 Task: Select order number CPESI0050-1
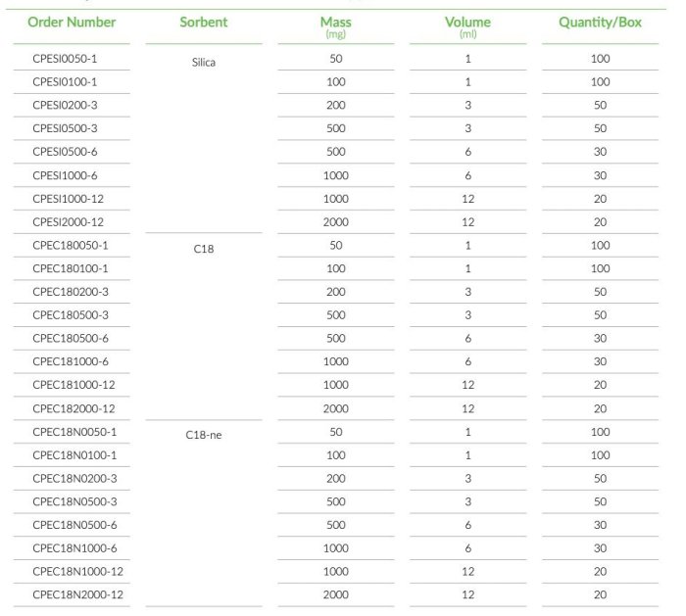pos(65,59)
